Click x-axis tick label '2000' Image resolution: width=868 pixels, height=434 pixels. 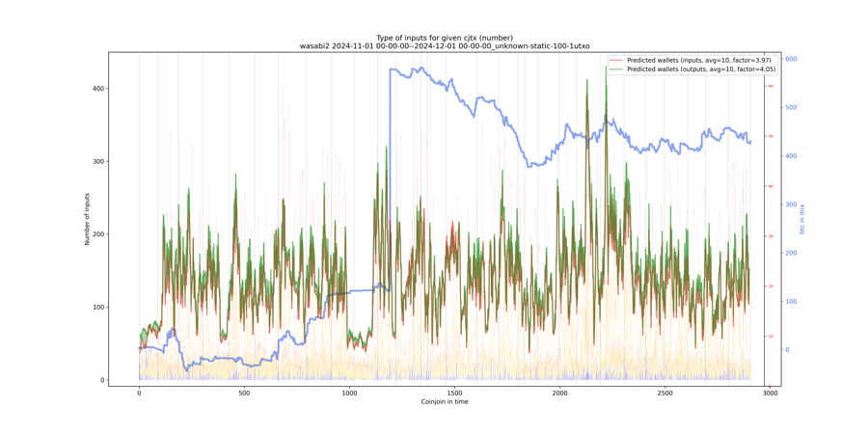click(559, 393)
